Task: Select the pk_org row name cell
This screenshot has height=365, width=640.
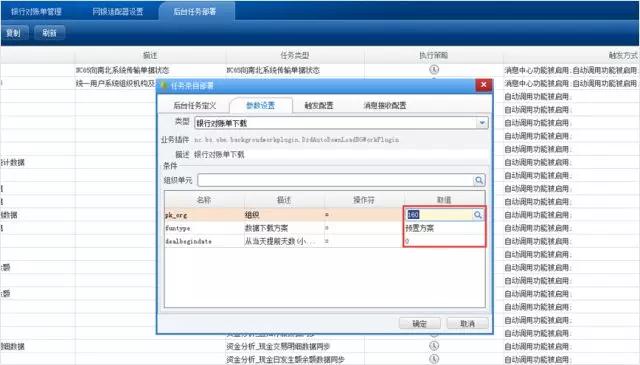Action: [204, 215]
